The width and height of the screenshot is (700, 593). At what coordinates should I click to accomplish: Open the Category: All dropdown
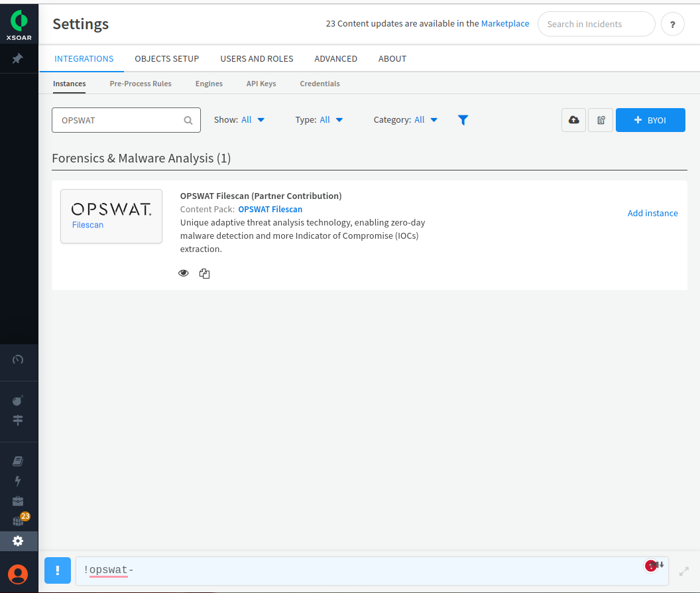pyautogui.click(x=406, y=120)
